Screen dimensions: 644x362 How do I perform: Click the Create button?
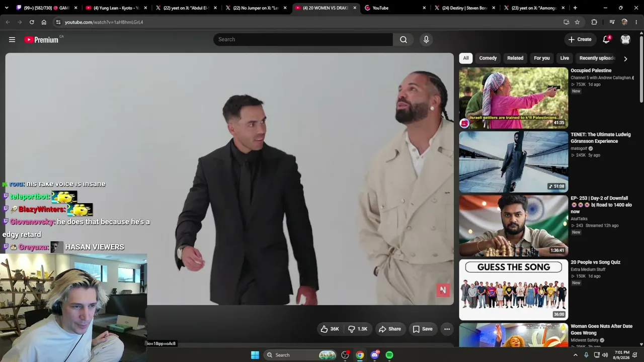pyautogui.click(x=580, y=39)
